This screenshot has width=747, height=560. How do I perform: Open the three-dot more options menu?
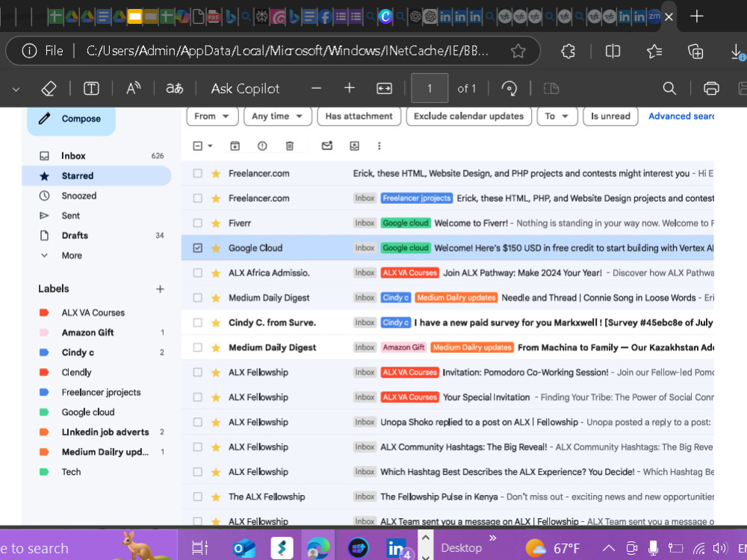(x=379, y=146)
